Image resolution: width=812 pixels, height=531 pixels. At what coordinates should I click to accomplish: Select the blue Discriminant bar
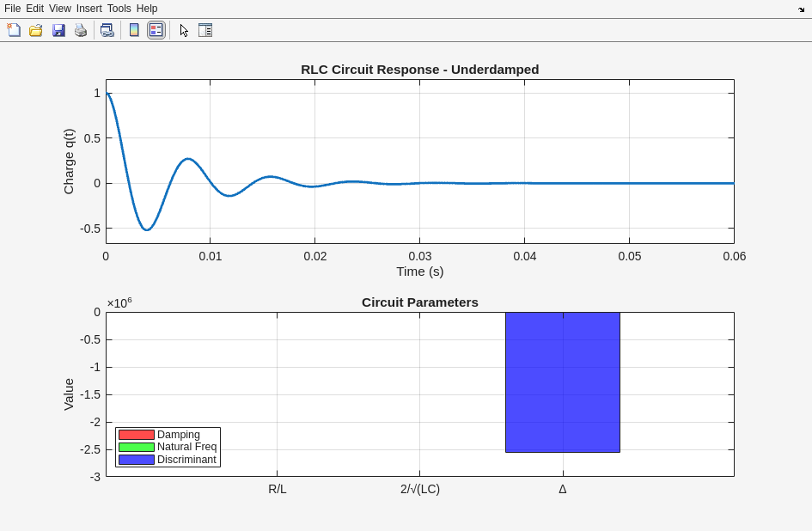click(562, 382)
